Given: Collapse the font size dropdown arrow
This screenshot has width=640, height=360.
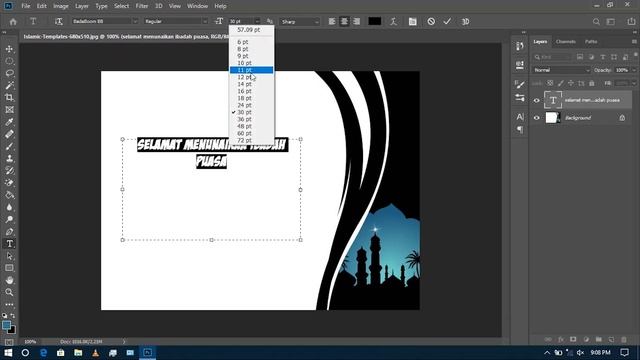Looking at the screenshot, I should [x=257, y=22].
